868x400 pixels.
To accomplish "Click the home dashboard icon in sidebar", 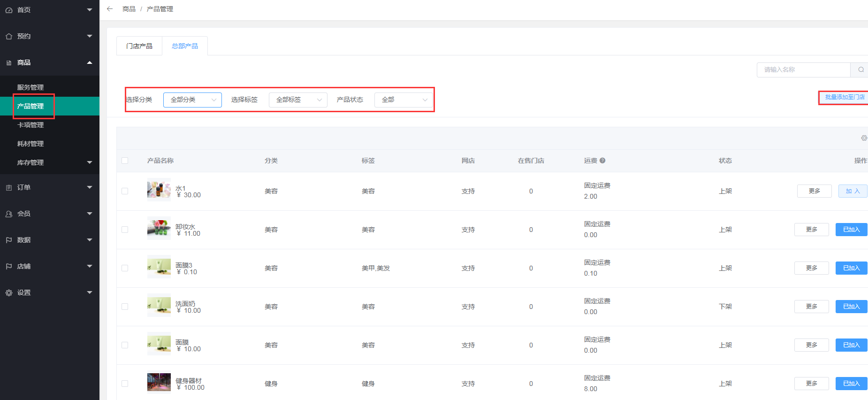I will click(8, 10).
